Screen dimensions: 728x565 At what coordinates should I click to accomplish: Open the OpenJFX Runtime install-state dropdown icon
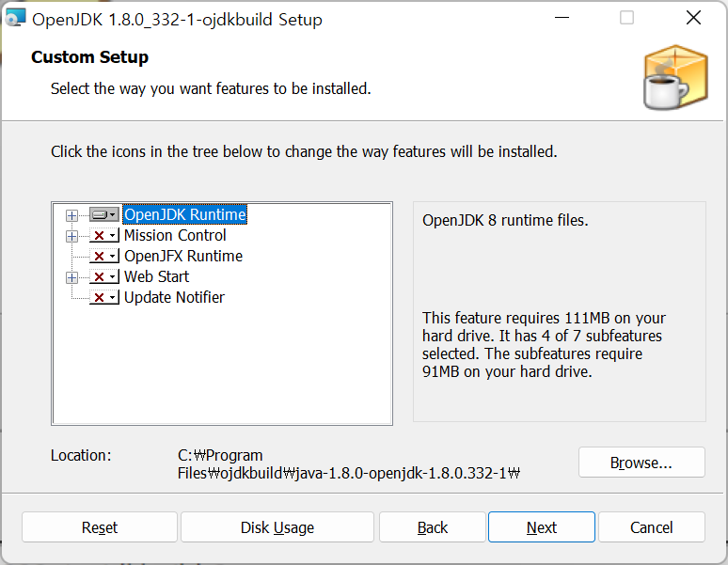click(x=104, y=256)
